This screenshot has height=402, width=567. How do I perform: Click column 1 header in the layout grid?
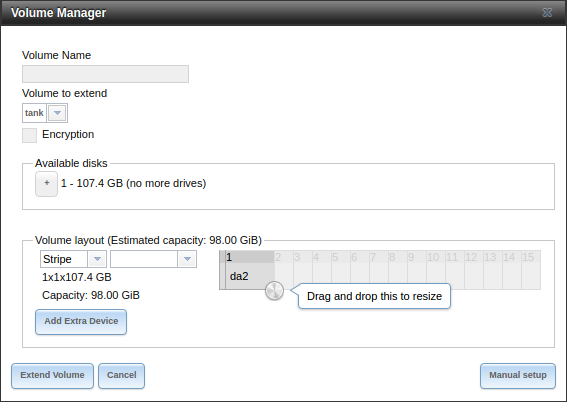(x=250, y=257)
